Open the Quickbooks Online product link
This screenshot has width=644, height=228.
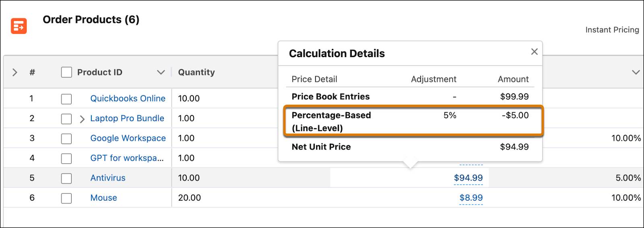pyautogui.click(x=128, y=99)
